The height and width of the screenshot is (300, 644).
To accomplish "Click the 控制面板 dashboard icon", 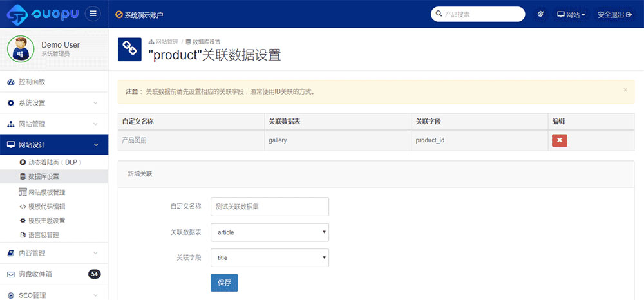I will click(x=11, y=82).
